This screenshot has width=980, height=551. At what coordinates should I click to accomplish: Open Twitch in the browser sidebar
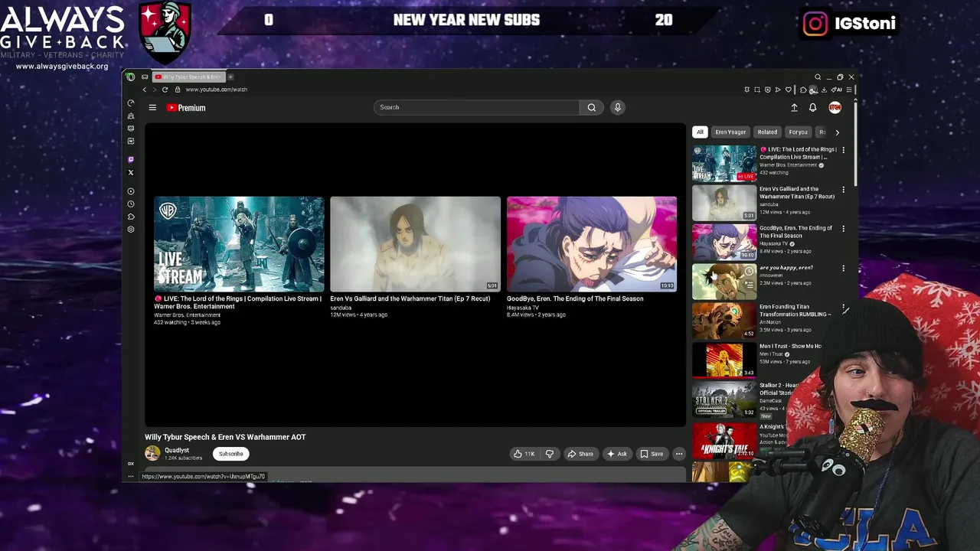tap(131, 159)
